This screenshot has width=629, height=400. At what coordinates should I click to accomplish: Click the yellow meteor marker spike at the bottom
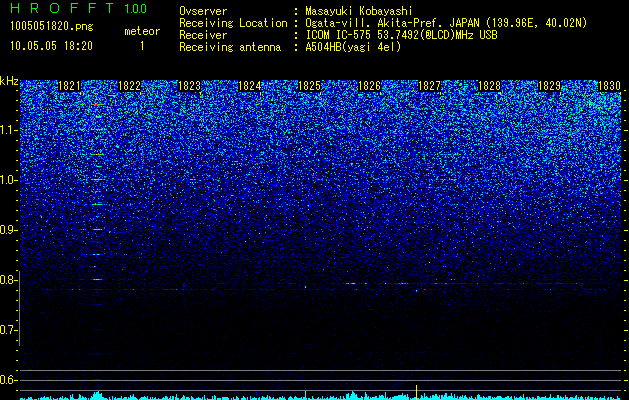click(416, 392)
